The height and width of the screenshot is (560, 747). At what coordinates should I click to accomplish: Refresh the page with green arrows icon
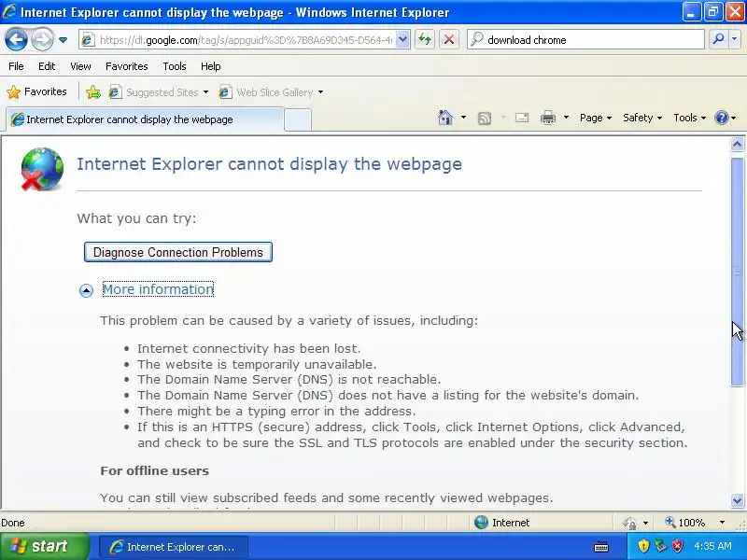[425, 39]
